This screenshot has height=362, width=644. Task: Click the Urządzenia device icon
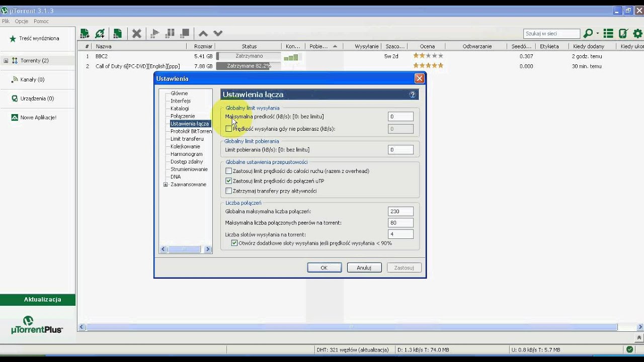[15, 99]
